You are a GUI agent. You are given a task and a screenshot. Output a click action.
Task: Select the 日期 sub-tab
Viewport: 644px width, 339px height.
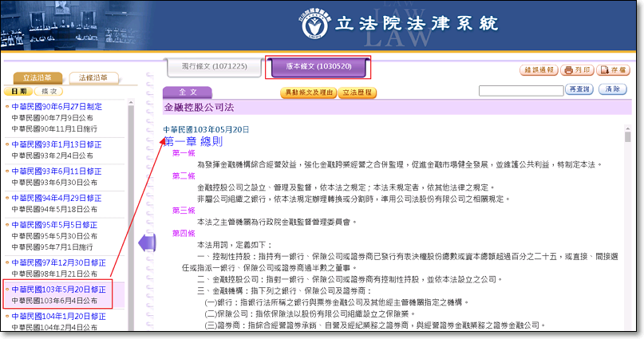[x=18, y=92]
